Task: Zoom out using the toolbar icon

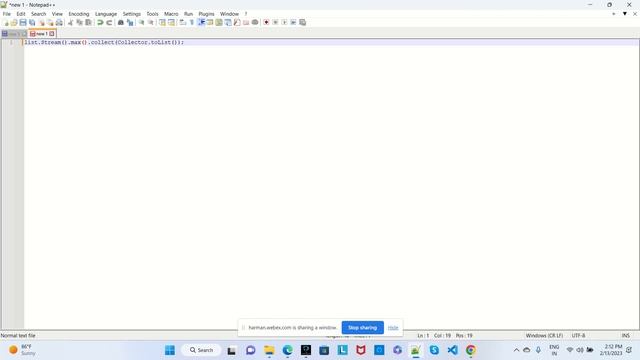Action: [151, 22]
